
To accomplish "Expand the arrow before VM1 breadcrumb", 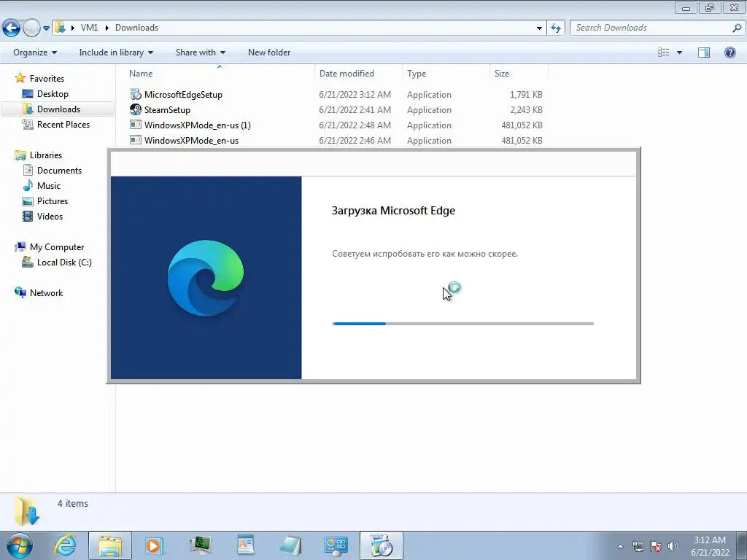I will pyautogui.click(x=72, y=28).
